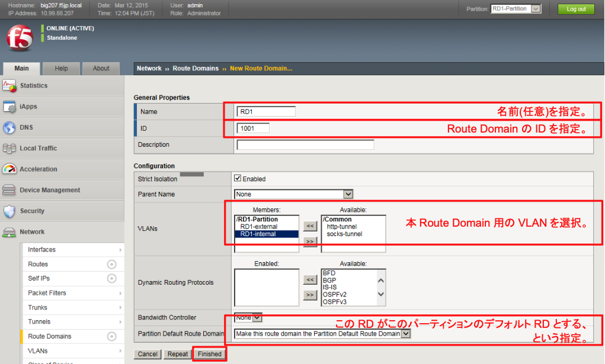The image size is (605, 364).
Task: Move VLAN to Available with >> button
Action: [310, 241]
